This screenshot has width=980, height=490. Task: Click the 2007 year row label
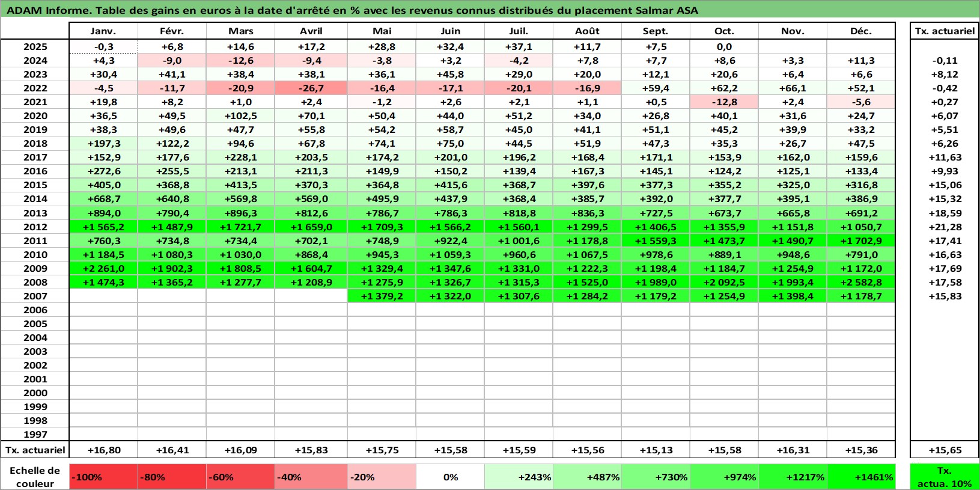click(35, 296)
